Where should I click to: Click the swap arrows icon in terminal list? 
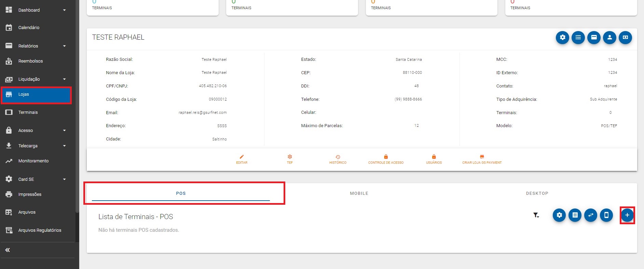tap(591, 215)
